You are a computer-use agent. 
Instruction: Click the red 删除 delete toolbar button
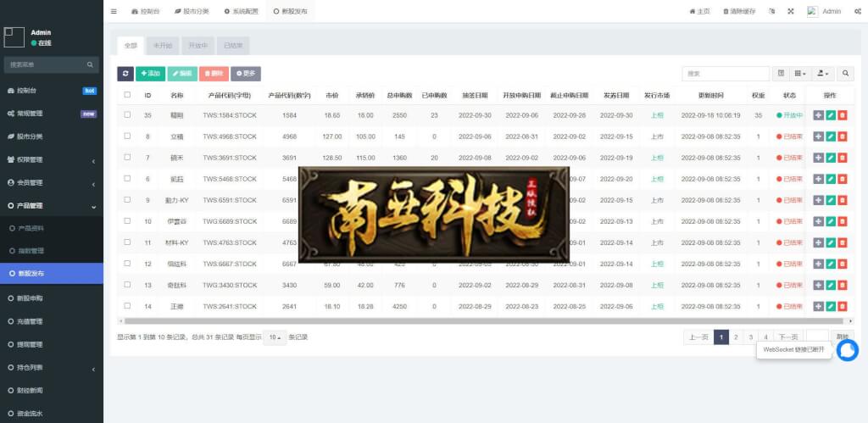click(x=214, y=74)
